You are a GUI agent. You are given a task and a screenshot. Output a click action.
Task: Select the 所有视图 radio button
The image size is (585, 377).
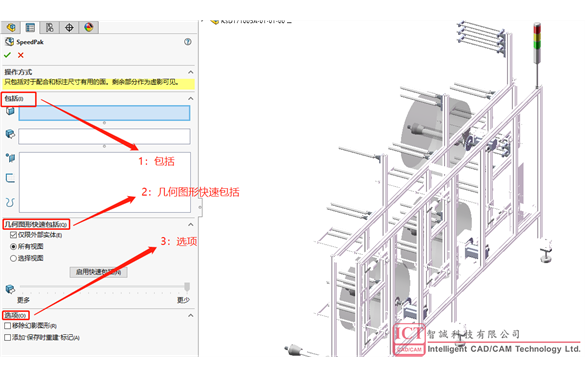[x=13, y=247]
